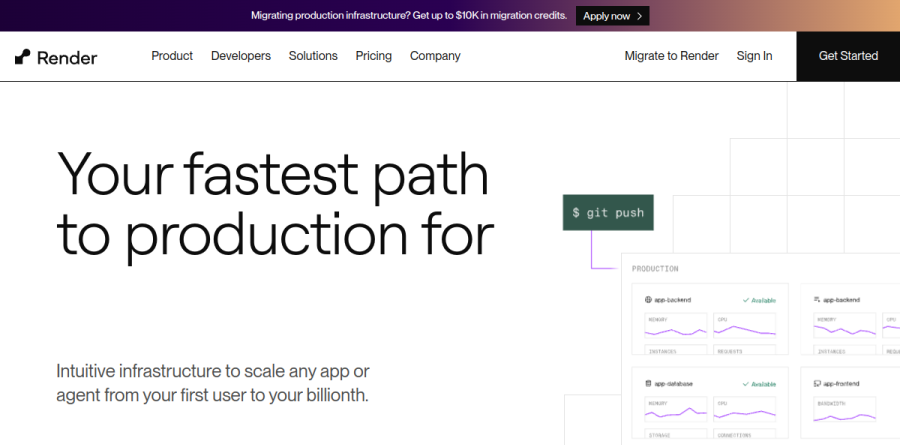Click the BANDWIDTH graph in the app-frontend card
This screenshot has height=445, width=900.
tap(844, 409)
